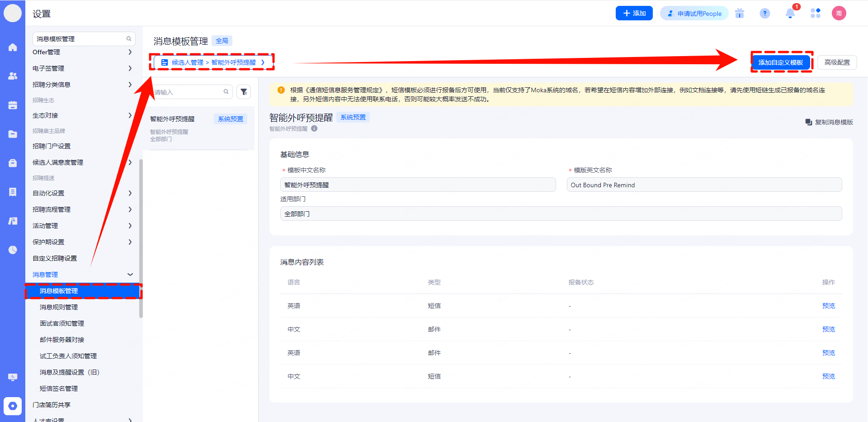Click the 模版英文名称 field Out Bound Pre Remind
The image size is (868, 422).
coord(704,185)
